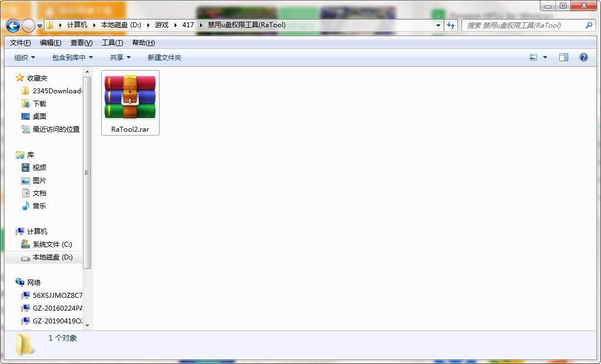
Task: Click the 1 个对象 status text
Action: point(62,338)
